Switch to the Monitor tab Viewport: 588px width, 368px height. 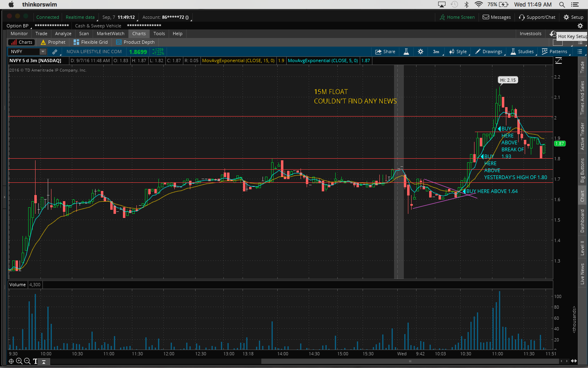coord(19,34)
